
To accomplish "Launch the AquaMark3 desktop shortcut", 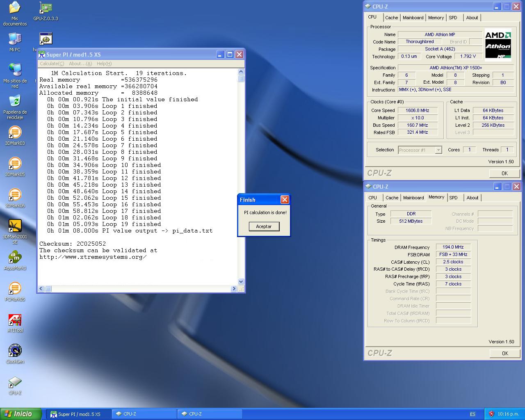I will 15,260.
